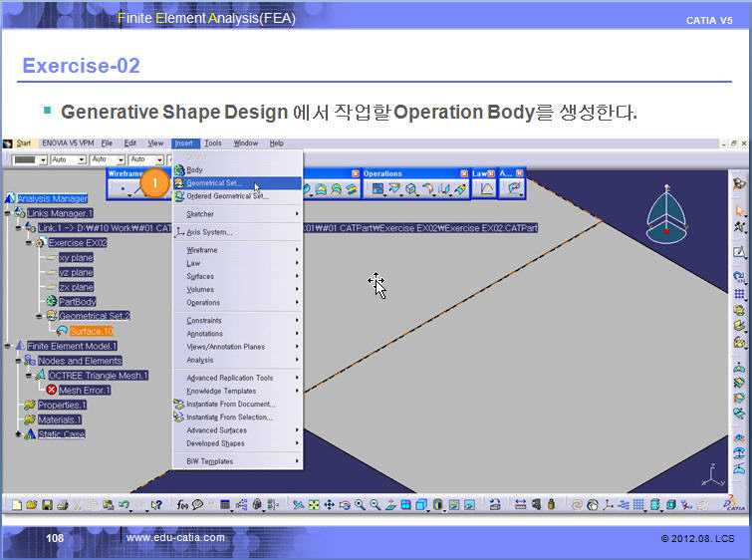
Task: Open the File menu
Action: (107, 143)
